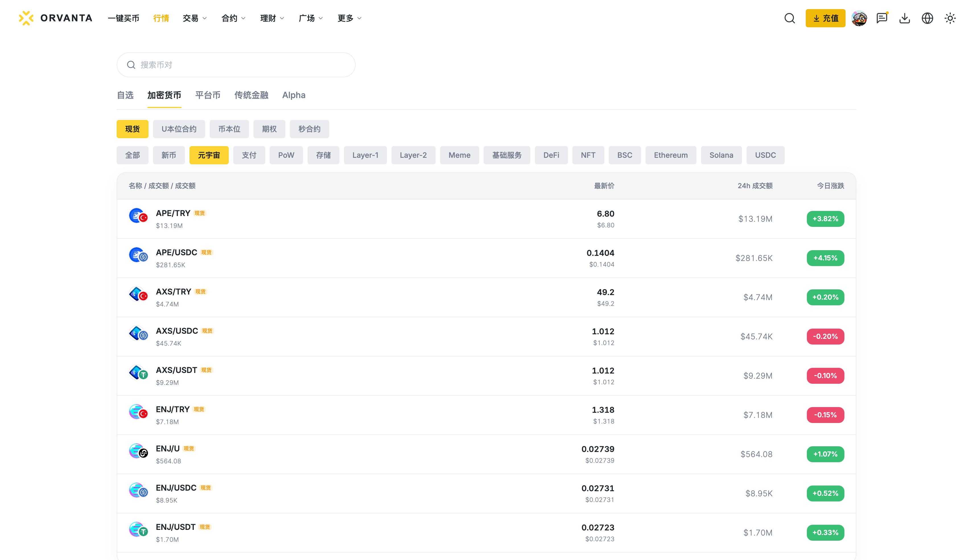Image resolution: width=973 pixels, height=560 pixels.
Task: Click the -0.20% badge for AXS/USDC
Action: point(825,337)
